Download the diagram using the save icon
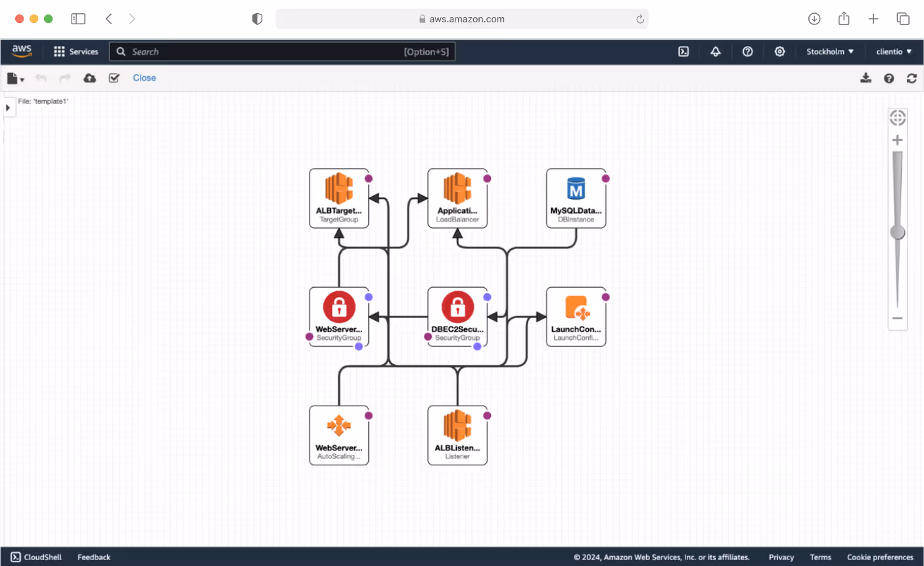924x566 pixels. pos(866,78)
